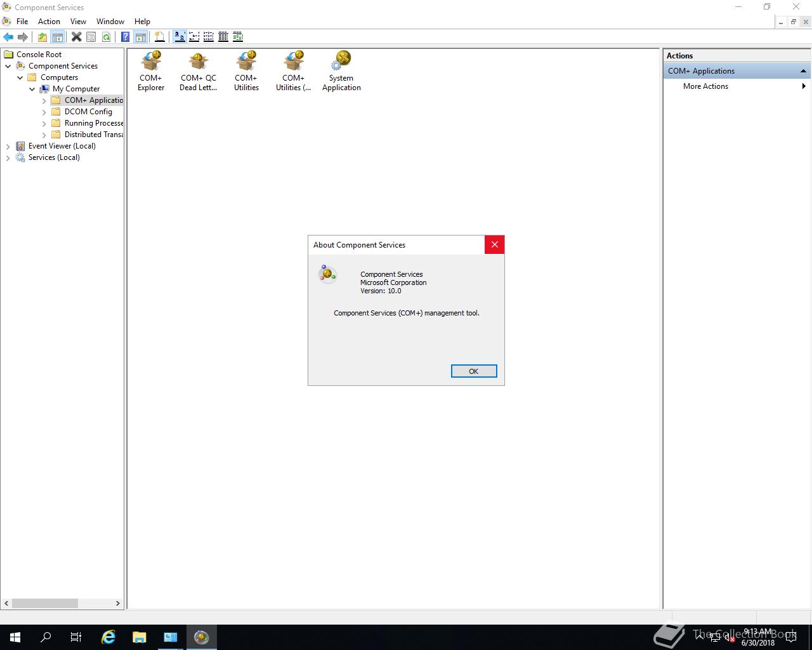Image resolution: width=812 pixels, height=650 pixels.
Task: Collapse the My Computer tree node
Action: click(32, 89)
